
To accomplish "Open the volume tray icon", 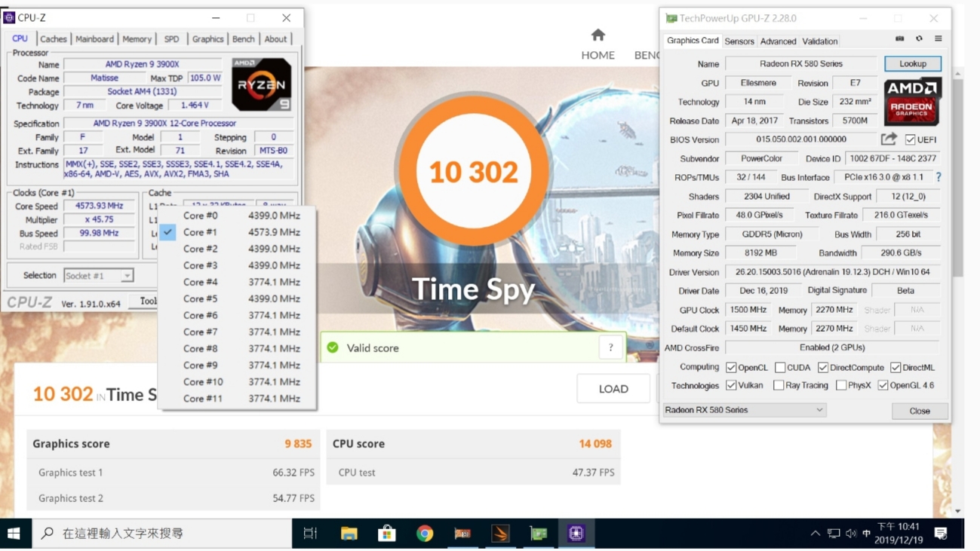I will pyautogui.click(x=851, y=534).
